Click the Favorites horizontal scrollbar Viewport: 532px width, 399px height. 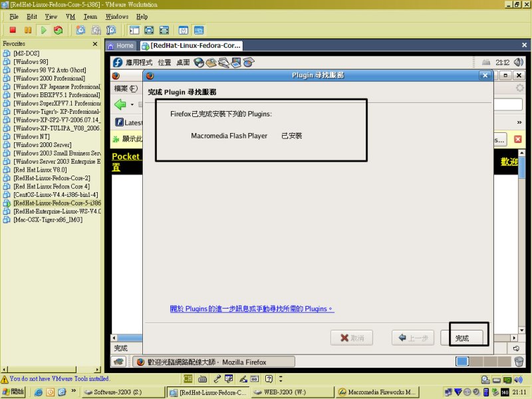click(51, 369)
